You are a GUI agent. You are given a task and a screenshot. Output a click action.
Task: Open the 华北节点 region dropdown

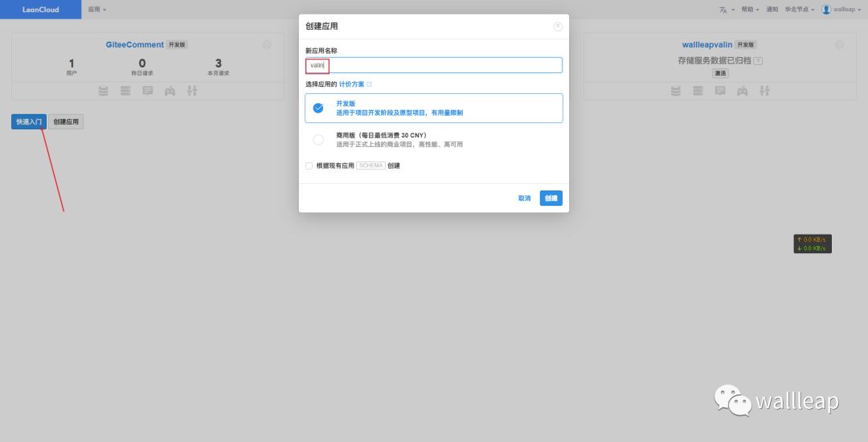(800, 10)
